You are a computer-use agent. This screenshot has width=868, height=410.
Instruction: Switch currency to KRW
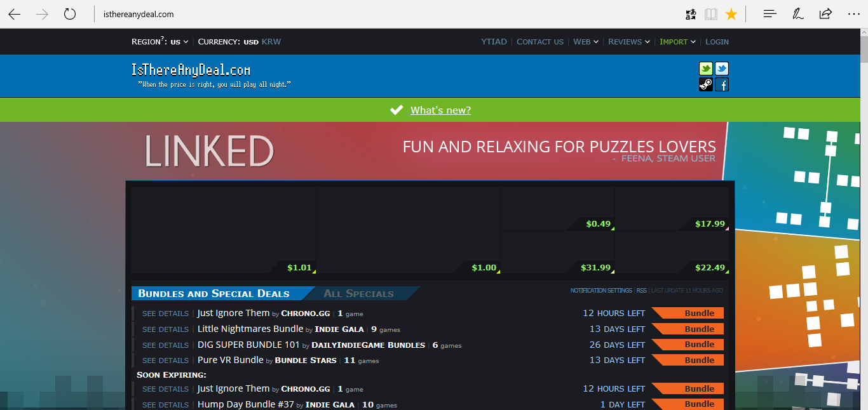(x=271, y=42)
